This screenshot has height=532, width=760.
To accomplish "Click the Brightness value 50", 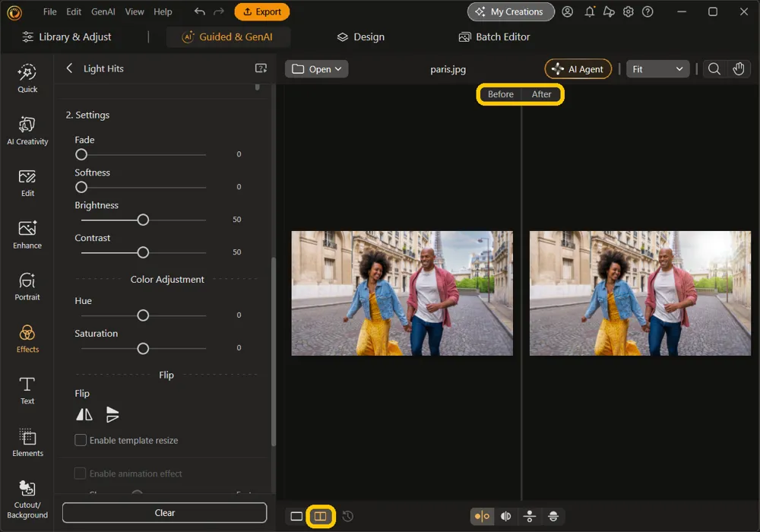I will point(236,220).
